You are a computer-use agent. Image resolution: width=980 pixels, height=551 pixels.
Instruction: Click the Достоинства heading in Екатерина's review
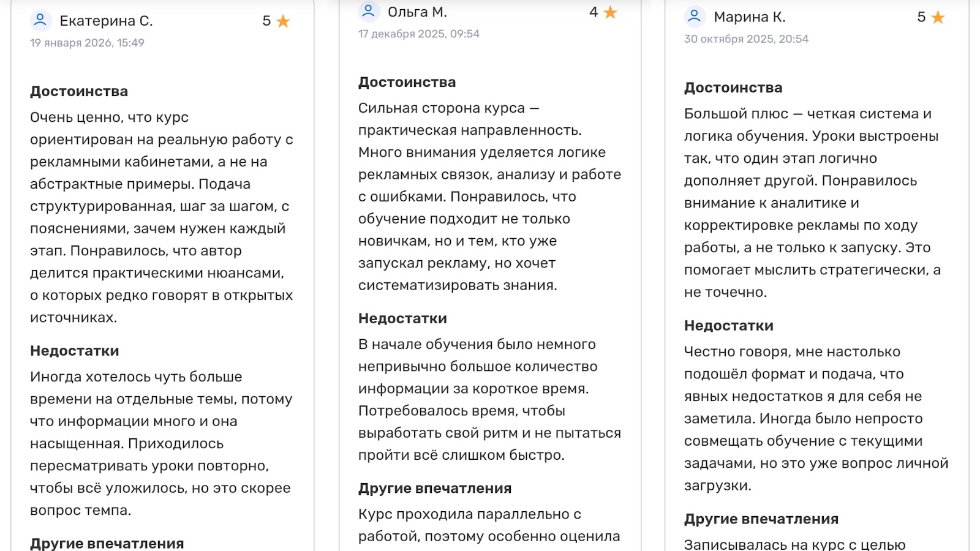[x=79, y=91]
